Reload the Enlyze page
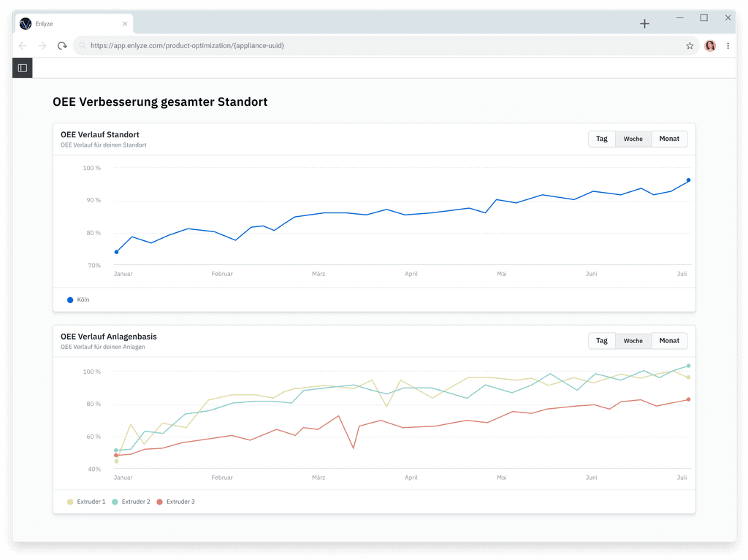Viewport: 748px width, 560px height. pyautogui.click(x=62, y=45)
